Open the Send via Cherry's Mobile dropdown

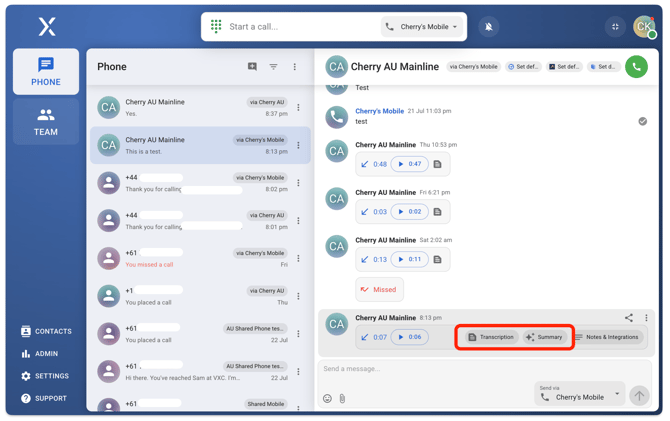[582, 397]
